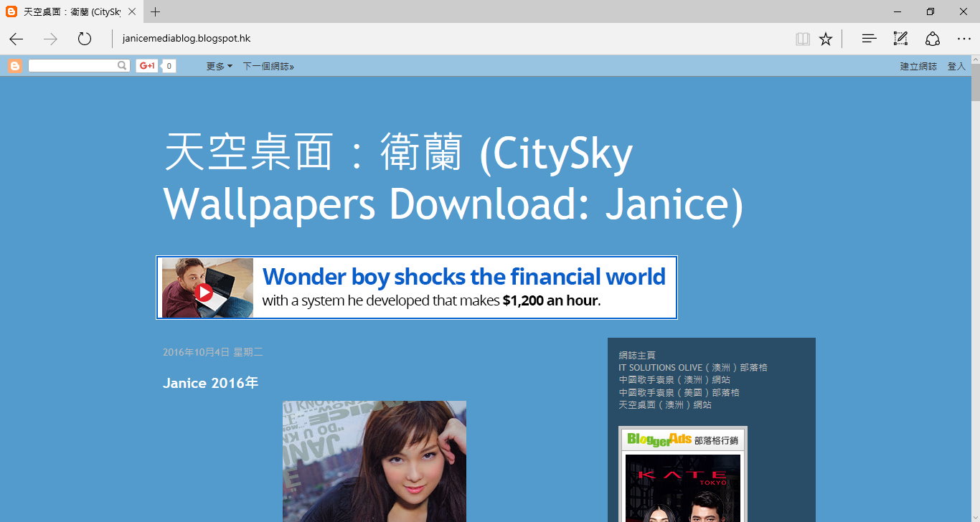Open the 更多 dropdown in the navbar
The width and height of the screenshot is (980, 522).
(218, 65)
